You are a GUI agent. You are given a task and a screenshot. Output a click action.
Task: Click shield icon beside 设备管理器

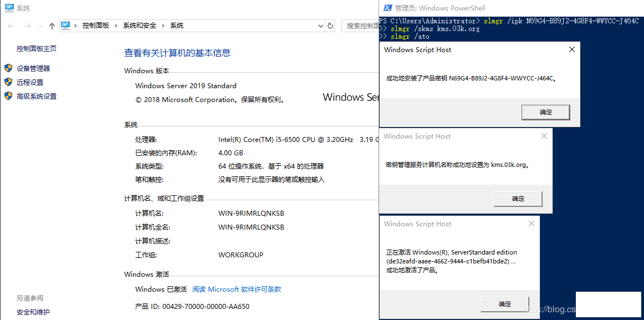click(9, 68)
